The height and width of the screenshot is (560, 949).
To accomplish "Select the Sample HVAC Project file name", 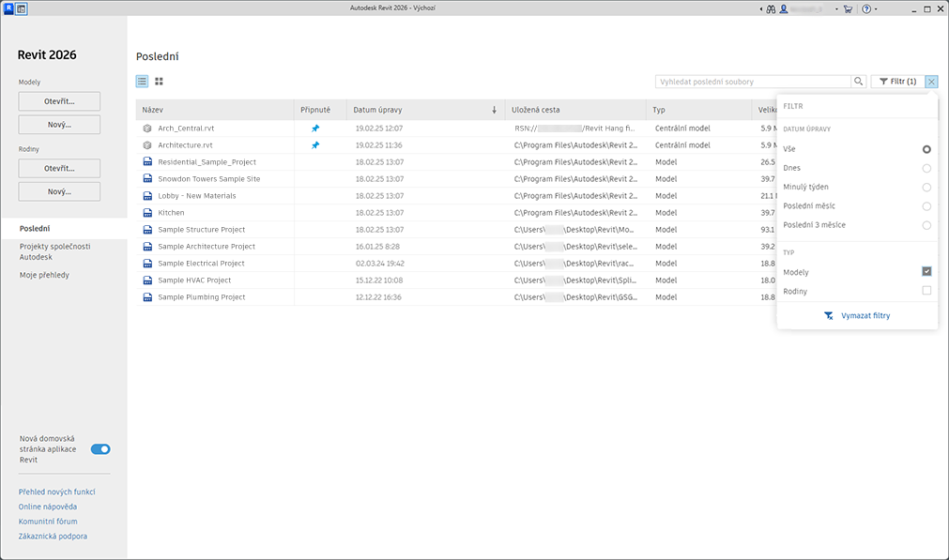I will click(x=194, y=280).
